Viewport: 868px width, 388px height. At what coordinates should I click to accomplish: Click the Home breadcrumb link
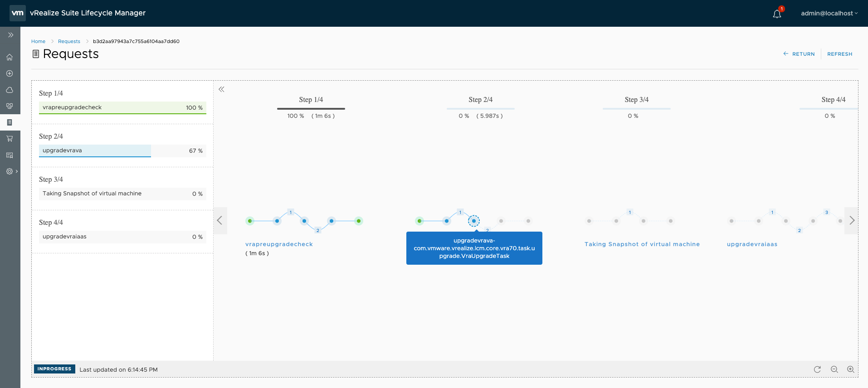pos(38,41)
